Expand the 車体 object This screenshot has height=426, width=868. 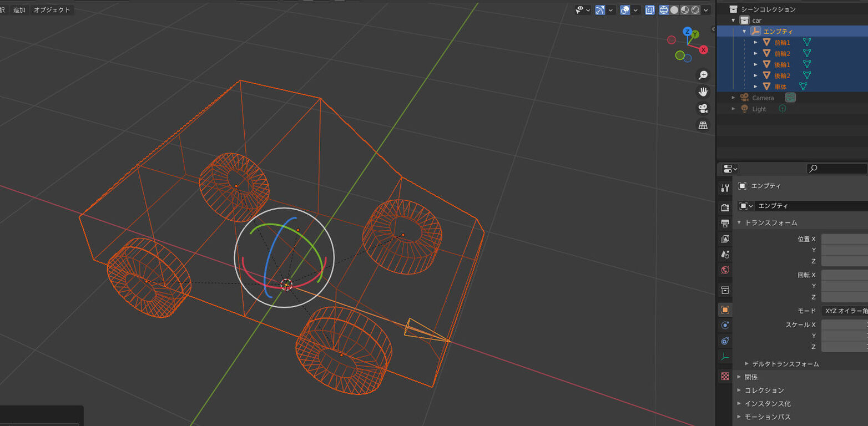tap(755, 87)
